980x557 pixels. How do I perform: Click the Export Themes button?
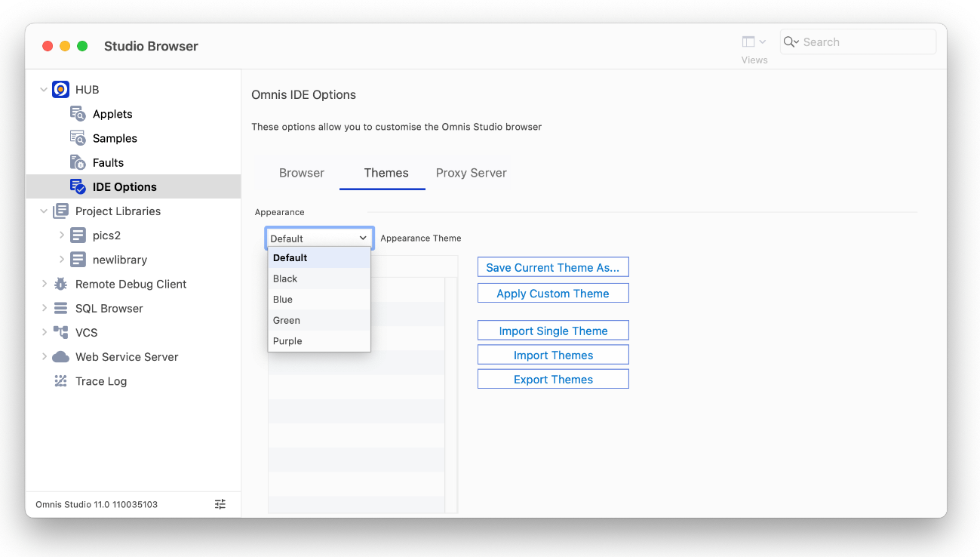point(553,379)
